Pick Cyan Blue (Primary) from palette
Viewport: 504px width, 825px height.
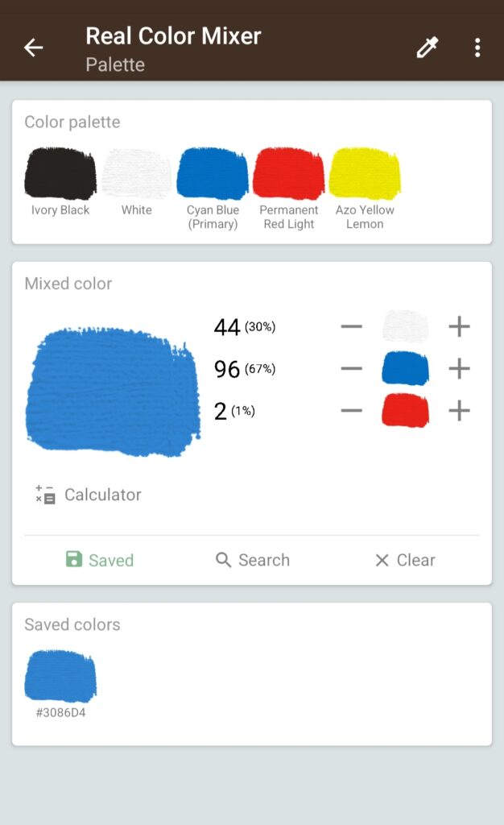click(x=213, y=173)
